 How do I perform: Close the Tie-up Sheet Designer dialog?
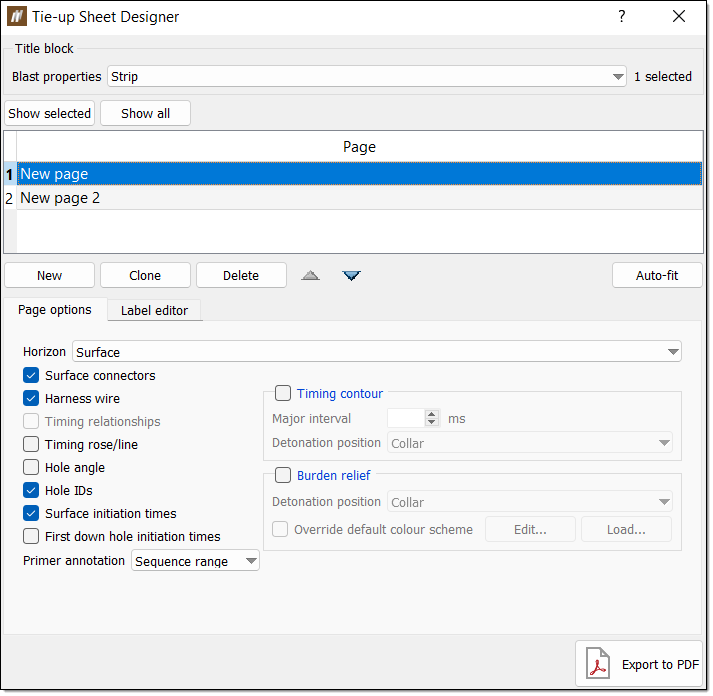[680, 17]
